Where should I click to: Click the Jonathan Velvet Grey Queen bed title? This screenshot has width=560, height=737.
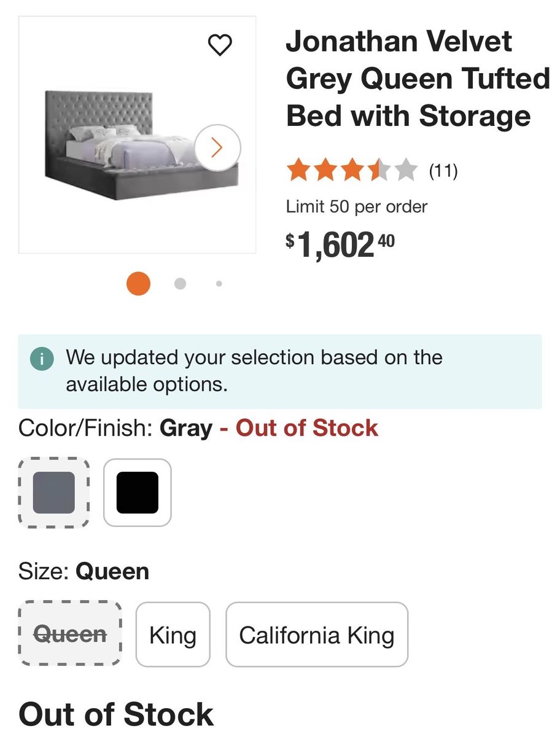(418, 79)
